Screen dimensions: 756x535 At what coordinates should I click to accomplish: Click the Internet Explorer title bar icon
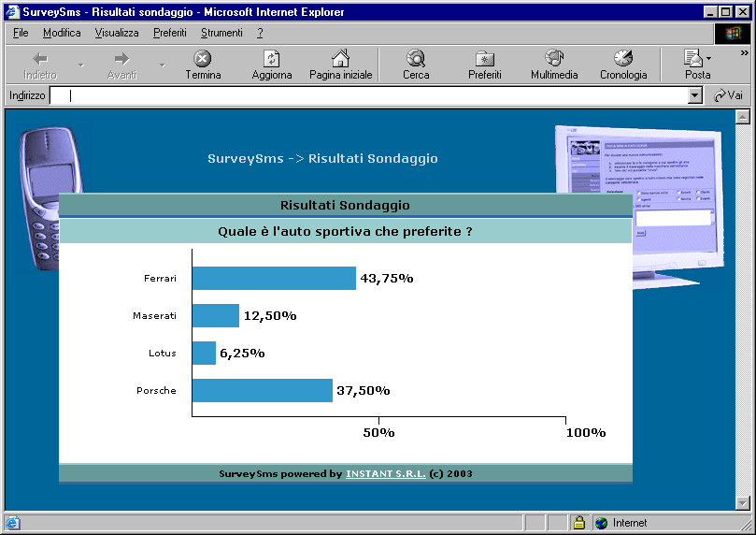12,11
